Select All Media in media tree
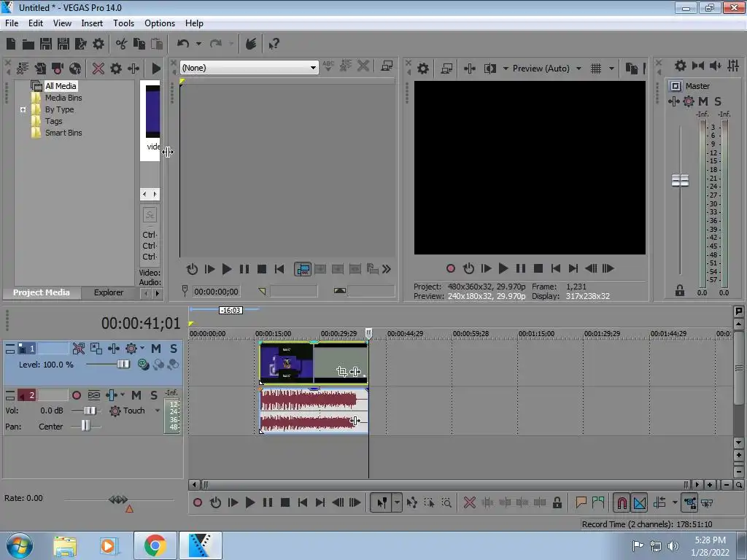The width and height of the screenshot is (747, 560). pyautogui.click(x=61, y=86)
